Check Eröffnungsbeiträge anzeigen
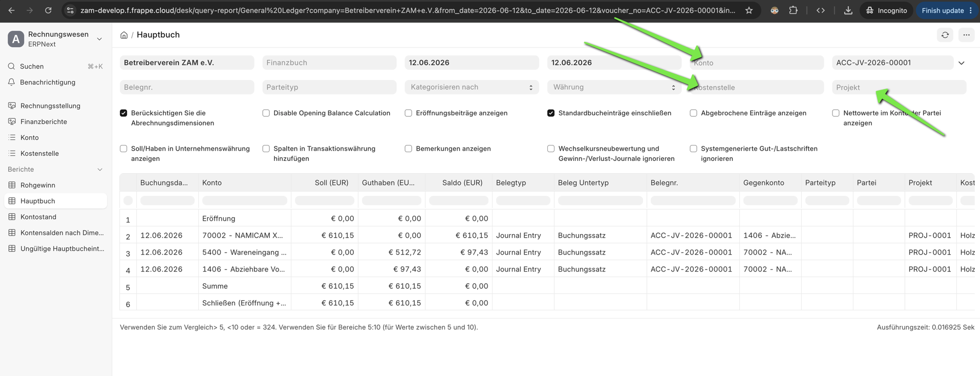This screenshot has width=980, height=376. [x=408, y=113]
